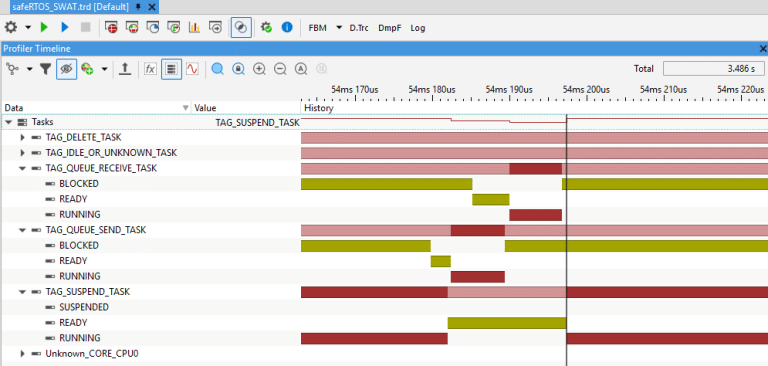Collapse the Tasks tree node
The height and width of the screenshot is (366, 768).
pos(8,122)
